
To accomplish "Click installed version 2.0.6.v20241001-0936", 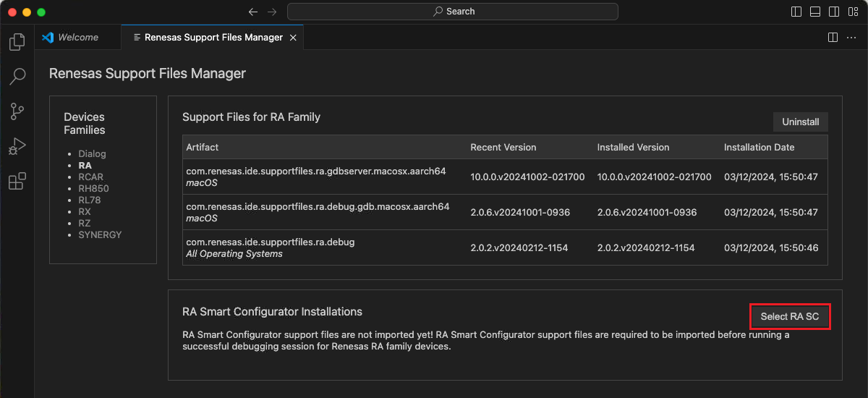I will [647, 212].
